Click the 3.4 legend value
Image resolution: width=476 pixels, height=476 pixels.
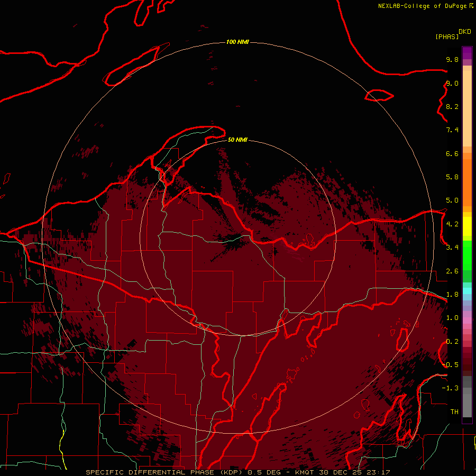click(452, 248)
